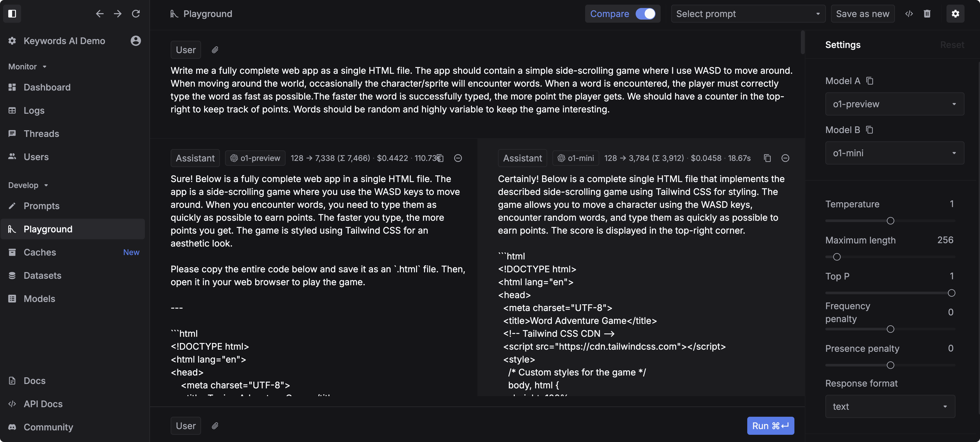Image resolution: width=980 pixels, height=442 pixels.
Task: Turn off the Compare toggle
Action: [646, 14]
